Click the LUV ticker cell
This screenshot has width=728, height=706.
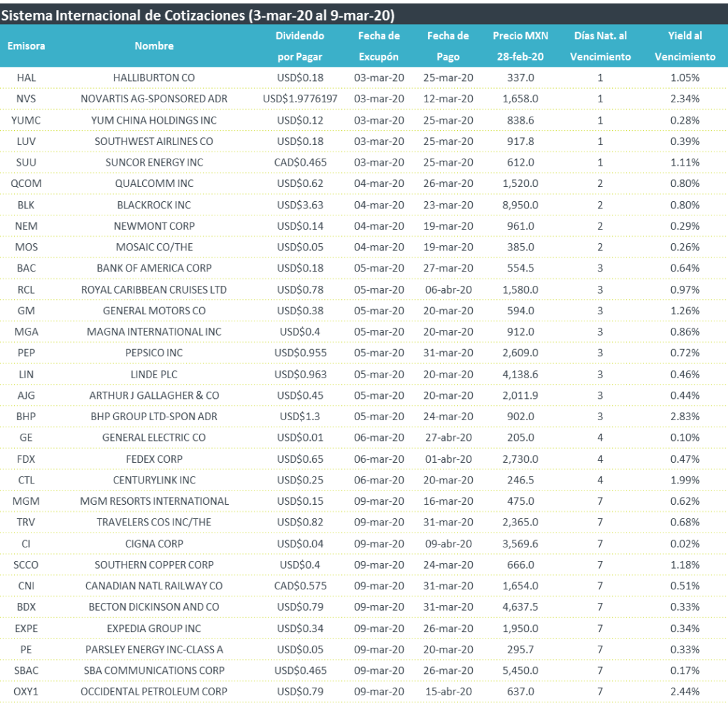click(x=26, y=141)
